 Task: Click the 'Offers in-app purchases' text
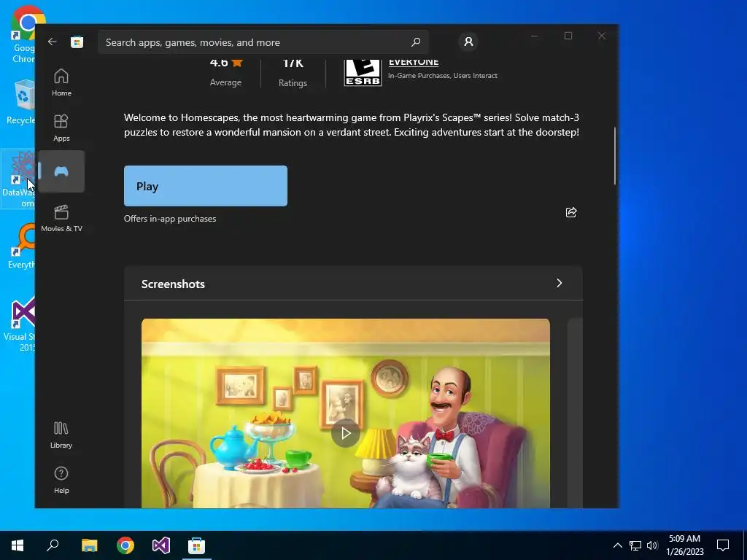[x=170, y=219]
